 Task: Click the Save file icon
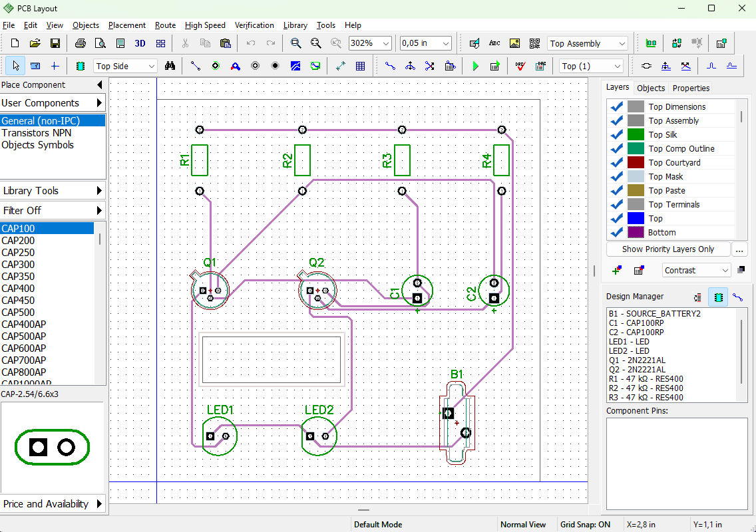click(55, 43)
